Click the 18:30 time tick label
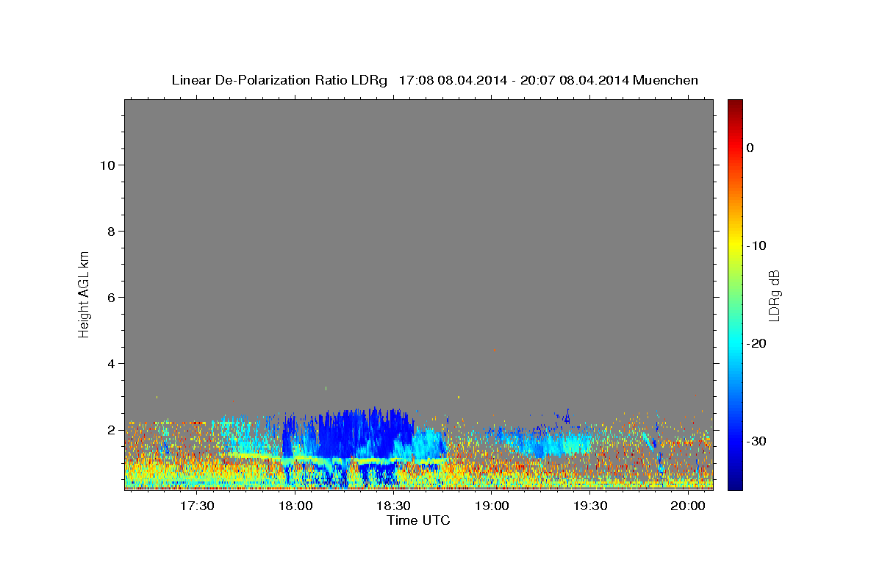This screenshot has height=588, width=882. (x=394, y=506)
